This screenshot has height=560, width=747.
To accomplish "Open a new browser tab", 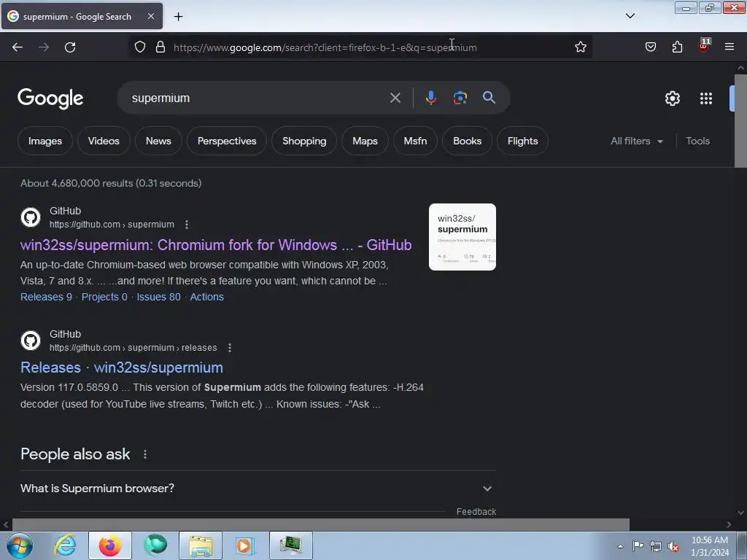I will point(178,17).
